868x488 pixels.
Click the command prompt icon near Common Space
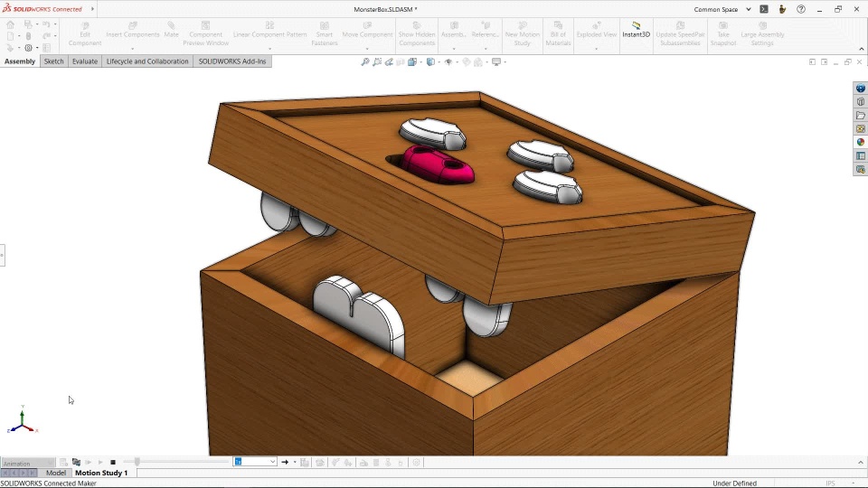[x=764, y=9]
